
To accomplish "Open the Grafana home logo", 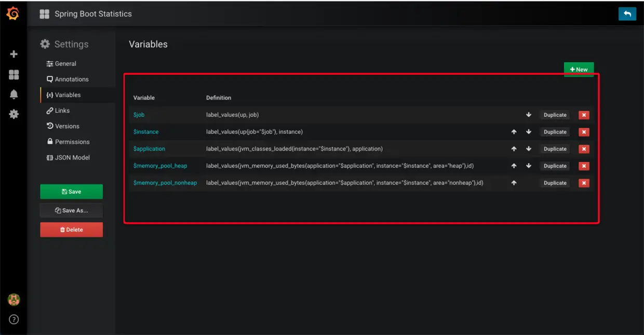I will [x=13, y=14].
